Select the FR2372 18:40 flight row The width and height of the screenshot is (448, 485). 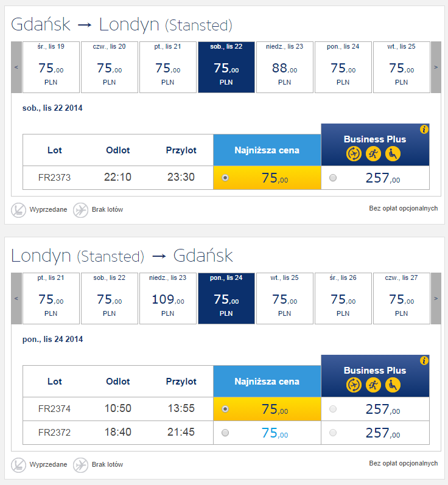point(226,433)
